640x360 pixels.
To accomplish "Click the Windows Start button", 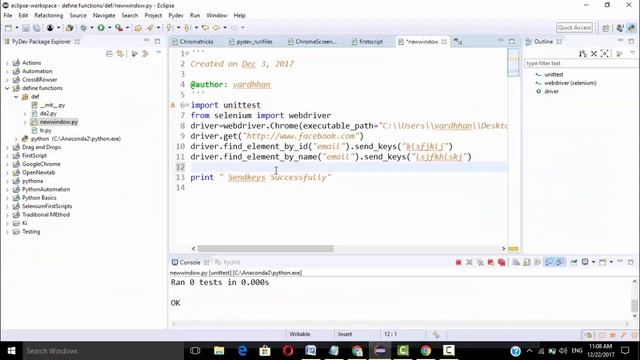I will pos(11,351).
